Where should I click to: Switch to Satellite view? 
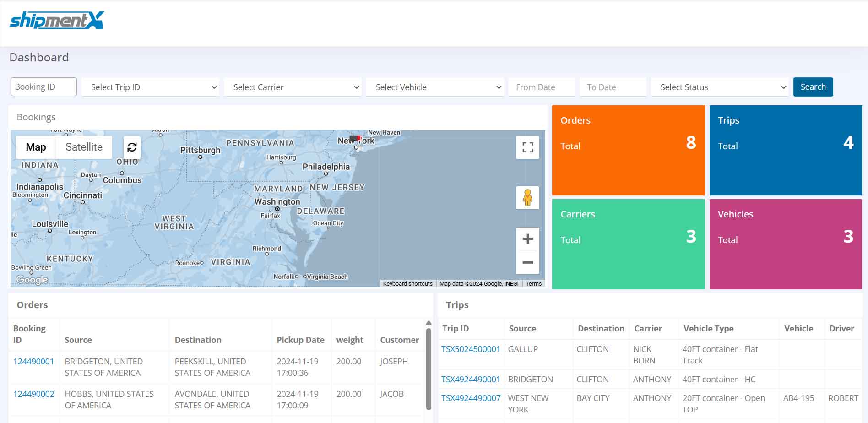tap(84, 147)
